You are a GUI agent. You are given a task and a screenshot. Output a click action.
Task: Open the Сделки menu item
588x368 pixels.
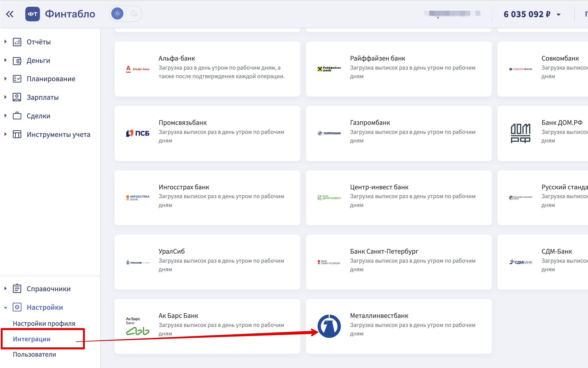click(39, 116)
